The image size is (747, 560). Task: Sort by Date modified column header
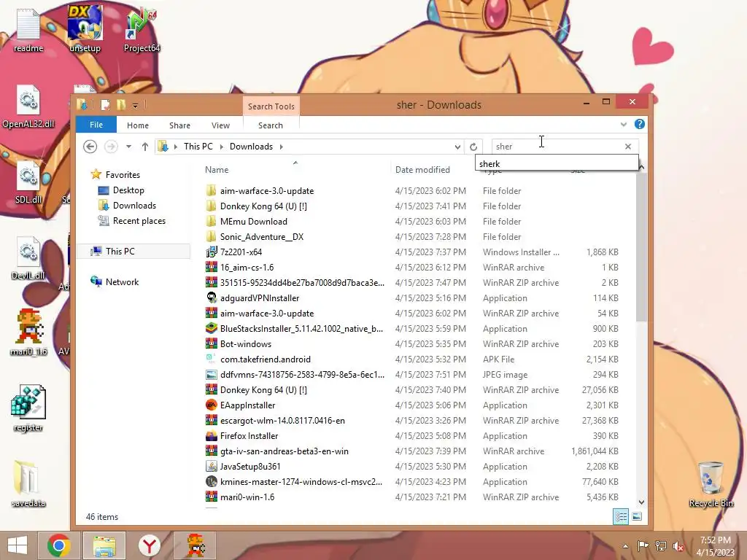coord(422,169)
